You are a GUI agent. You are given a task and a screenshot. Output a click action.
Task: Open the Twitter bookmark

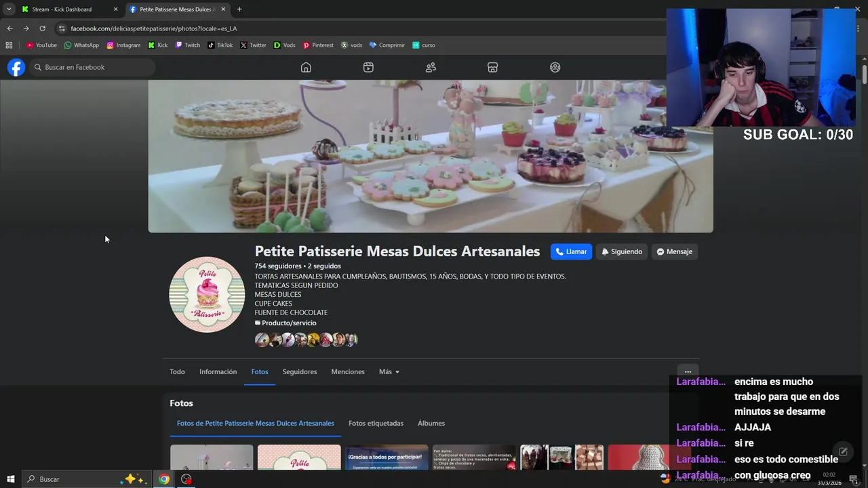253,45
